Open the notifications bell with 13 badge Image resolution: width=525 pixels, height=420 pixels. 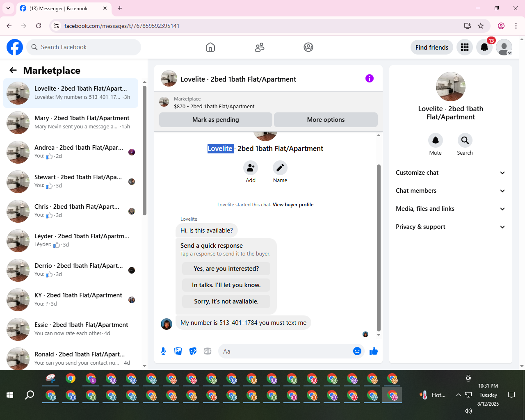pos(484,47)
